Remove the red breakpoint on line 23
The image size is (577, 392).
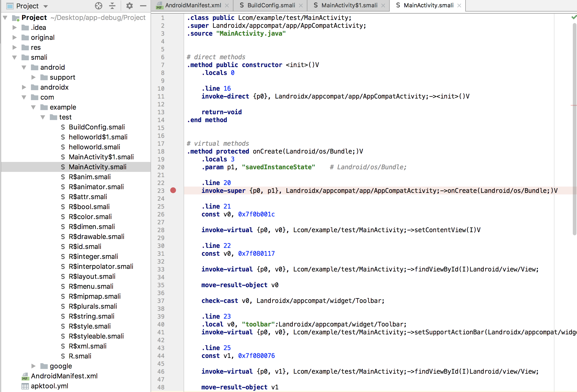pyautogui.click(x=173, y=190)
